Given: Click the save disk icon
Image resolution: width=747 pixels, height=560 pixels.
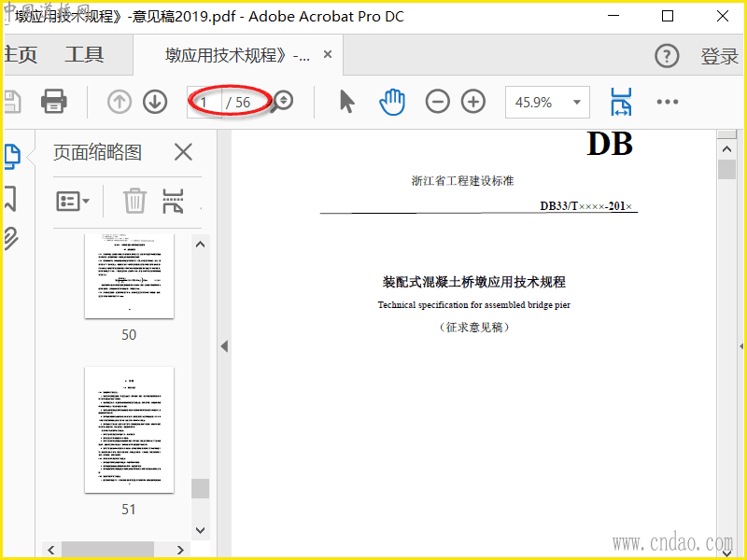Looking at the screenshot, I should (x=12, y=102).
